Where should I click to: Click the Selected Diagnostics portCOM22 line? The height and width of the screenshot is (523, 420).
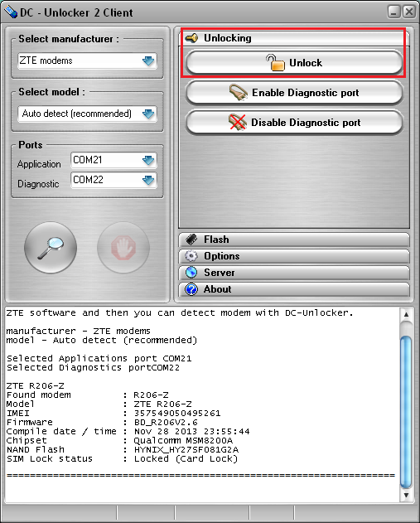pos(93,367)
